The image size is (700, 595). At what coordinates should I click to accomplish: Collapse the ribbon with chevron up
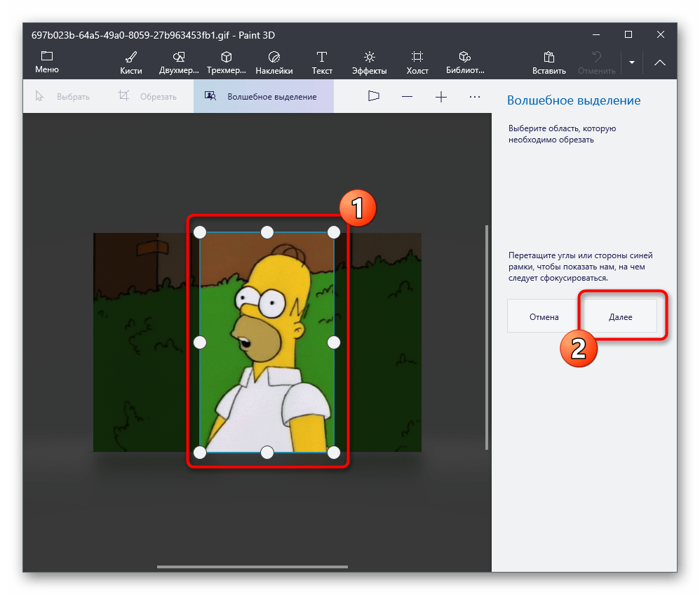[660, 62]
